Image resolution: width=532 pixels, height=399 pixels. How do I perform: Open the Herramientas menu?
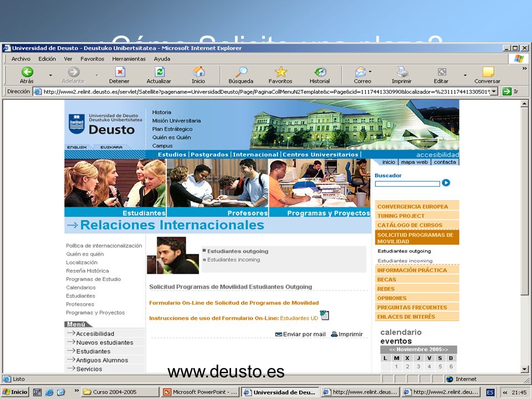[x=129, y=59]
